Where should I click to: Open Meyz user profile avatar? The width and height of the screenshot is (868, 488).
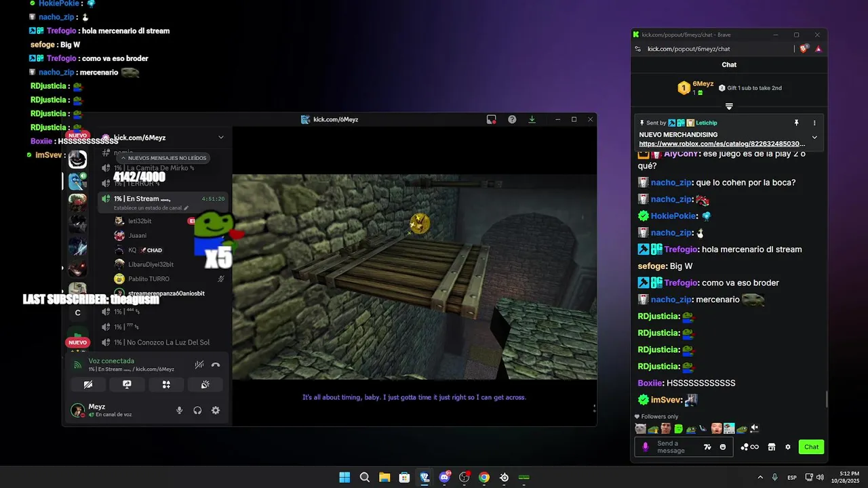pyautogui.click(x=77, y=410)
